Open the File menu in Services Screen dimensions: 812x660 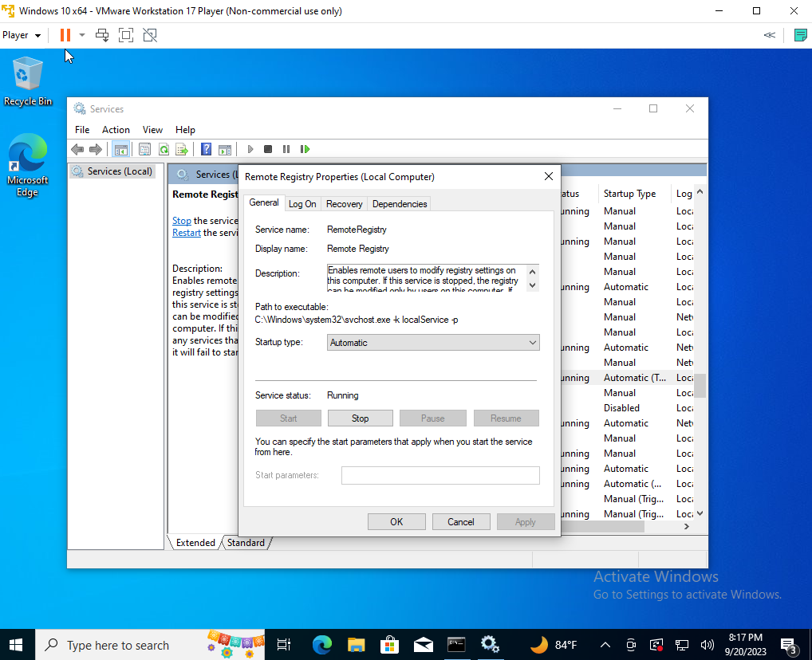pyautogui.click(x=82, y=130)
